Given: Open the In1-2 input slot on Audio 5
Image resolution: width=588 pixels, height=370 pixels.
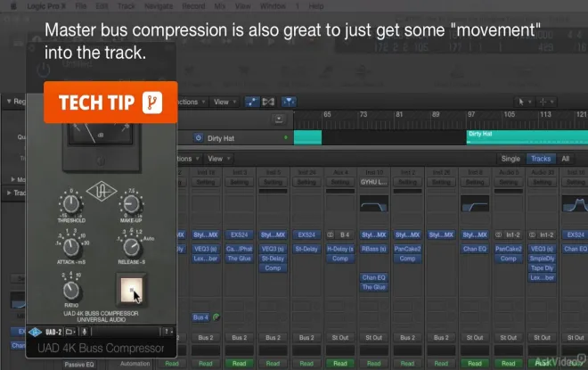Looking at the screenshot, I should pos(513,234).
